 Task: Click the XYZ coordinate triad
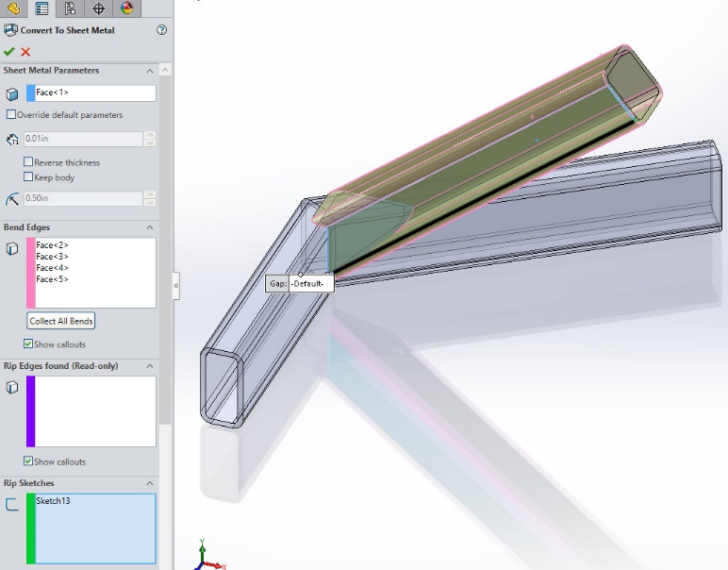tap(207, 556)
